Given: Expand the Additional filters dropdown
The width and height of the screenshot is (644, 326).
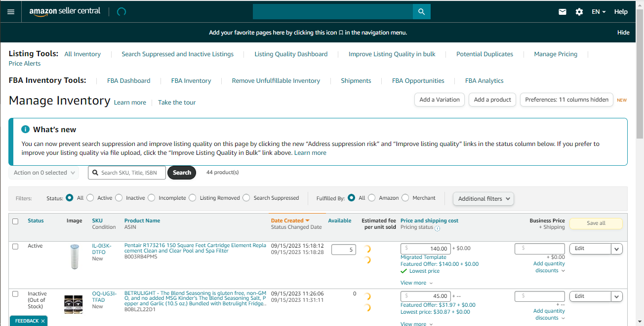Looking at the screenshot, I should pyautogui.click(x=483, y=199).
